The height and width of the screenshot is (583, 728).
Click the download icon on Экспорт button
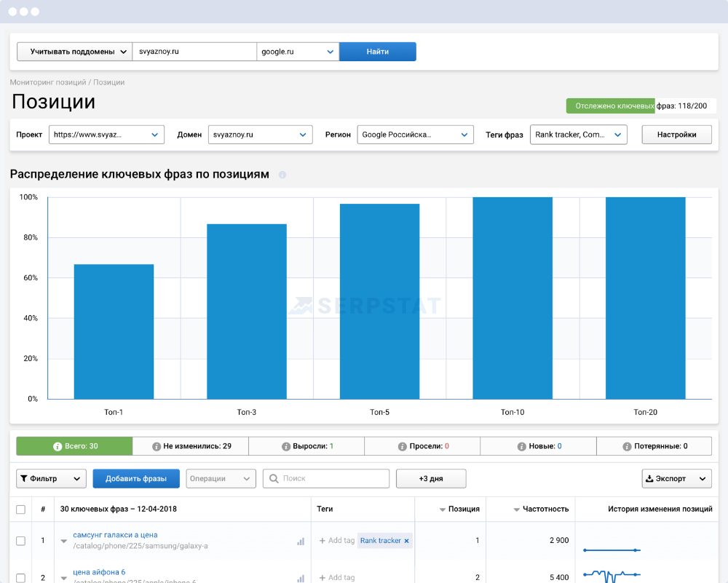(x=649, y=479)
